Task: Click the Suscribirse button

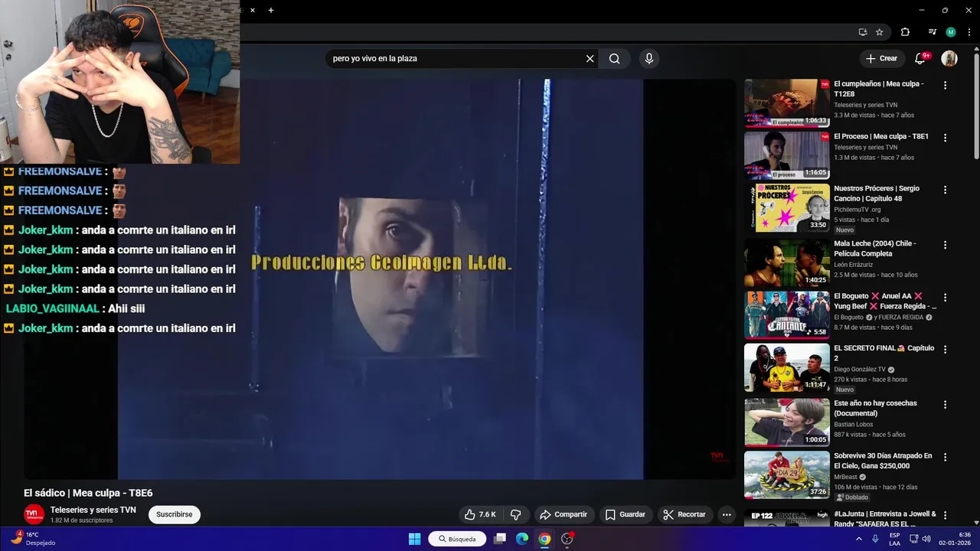Action: (174, 514)
